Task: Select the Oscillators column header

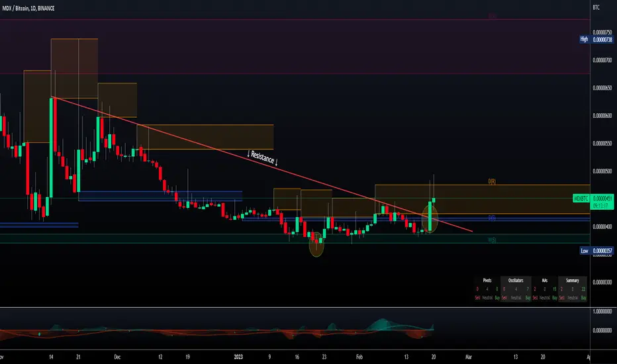Action: tap(516, 281)
